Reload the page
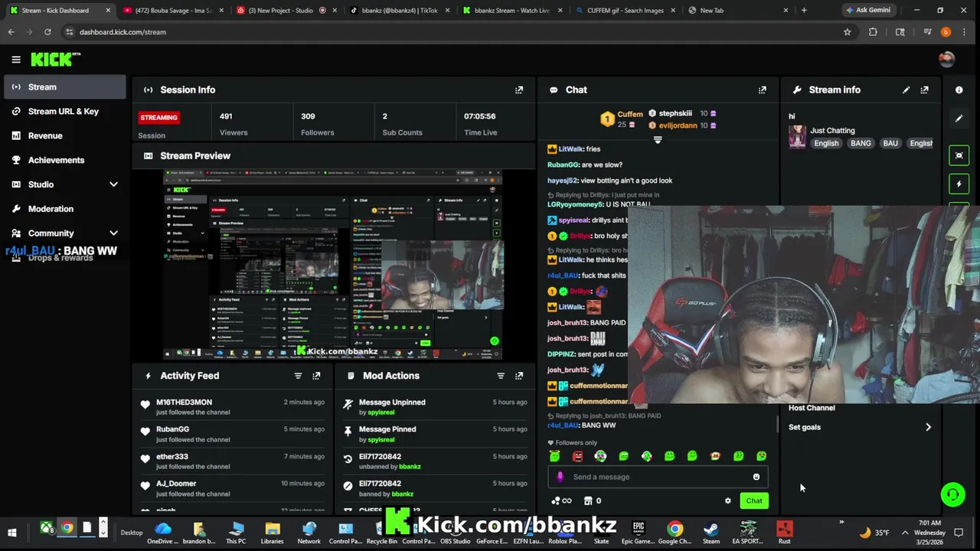The image size is (980, 551). click(47, 32)
